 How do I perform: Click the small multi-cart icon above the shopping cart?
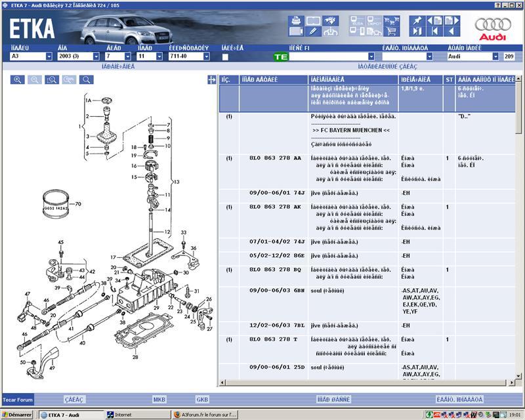coord(391,21)
